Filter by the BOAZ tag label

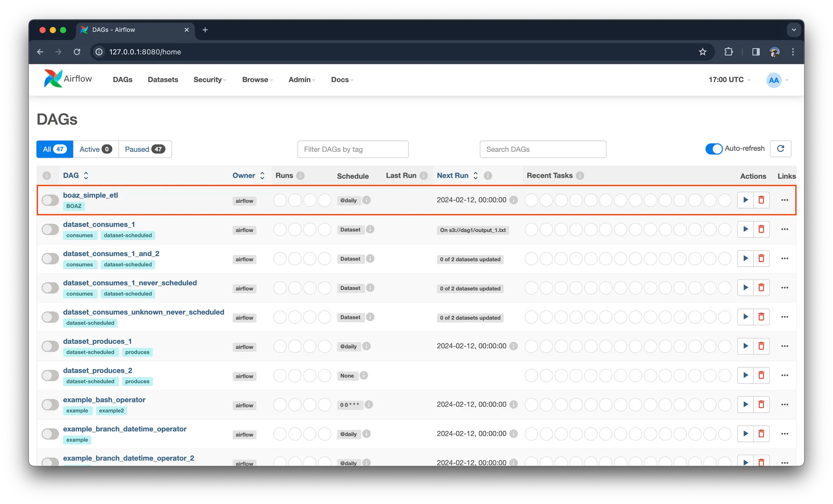coord(74,206)
